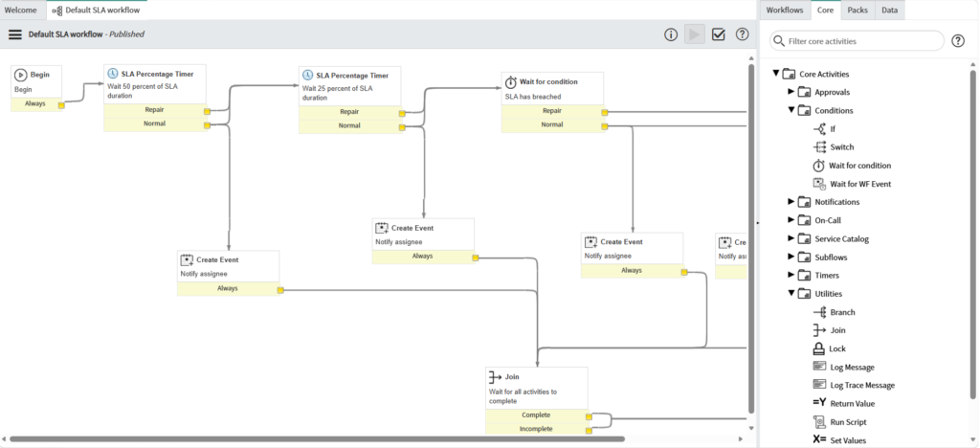
Task: Choose the Lock utility activity
Action: click(x=836, y=348)
